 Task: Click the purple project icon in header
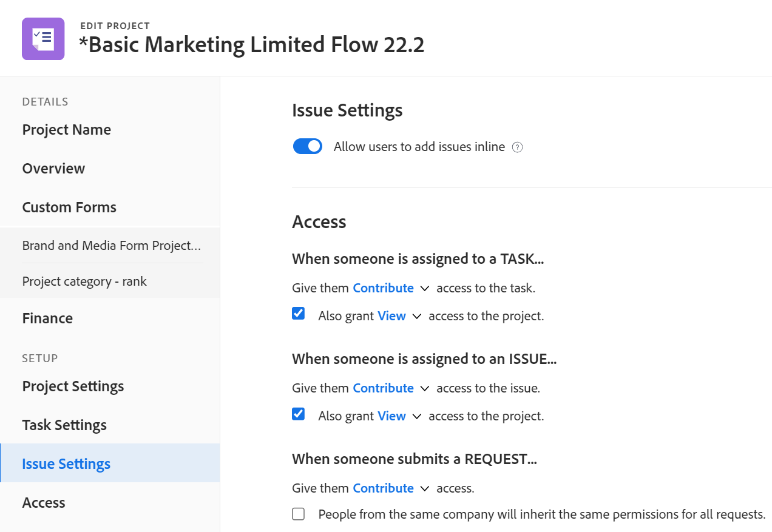click(x=43, y=39)
